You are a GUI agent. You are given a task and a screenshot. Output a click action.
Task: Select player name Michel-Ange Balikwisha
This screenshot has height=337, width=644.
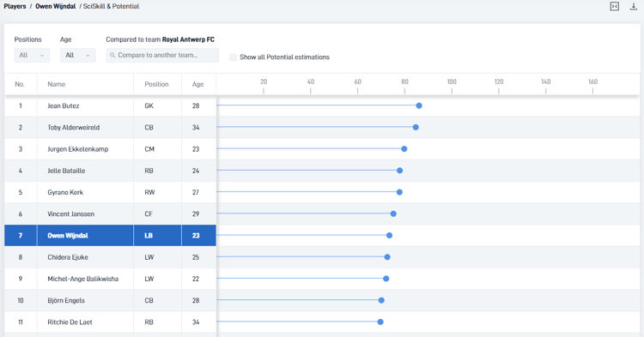(83, 279)
